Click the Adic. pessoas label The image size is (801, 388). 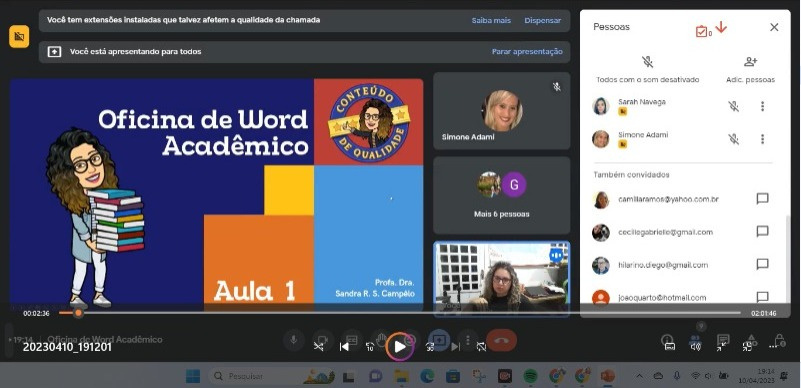click(x=750, y=80)
